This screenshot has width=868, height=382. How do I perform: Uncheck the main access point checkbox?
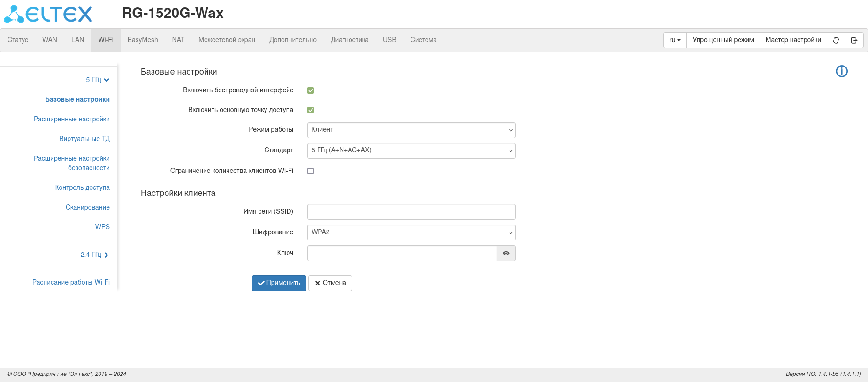(311, 110)
